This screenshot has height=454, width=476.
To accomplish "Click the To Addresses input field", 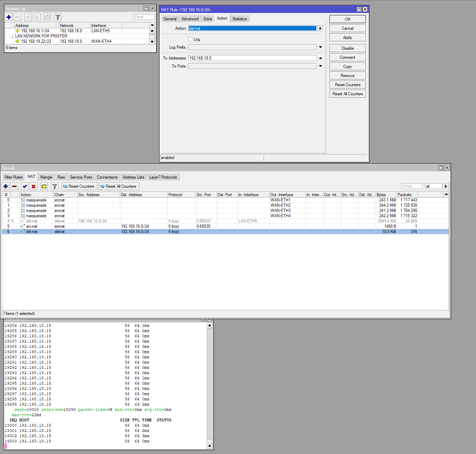I will click(x=252, y=58).
